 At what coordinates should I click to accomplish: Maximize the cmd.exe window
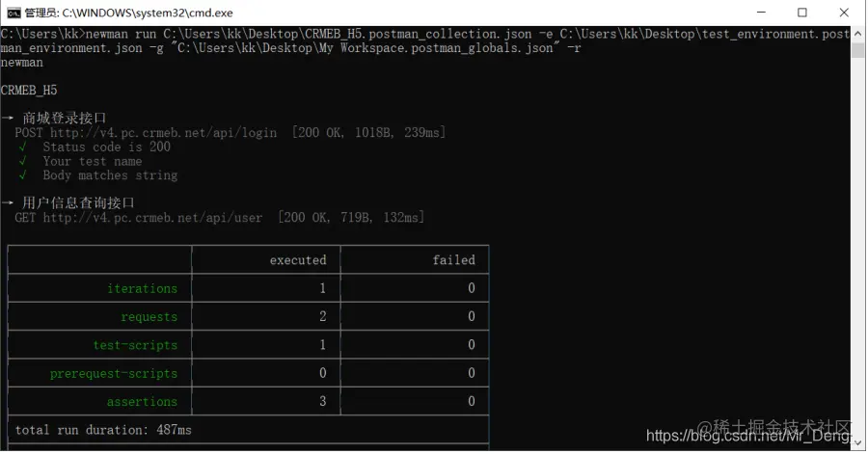802,13
